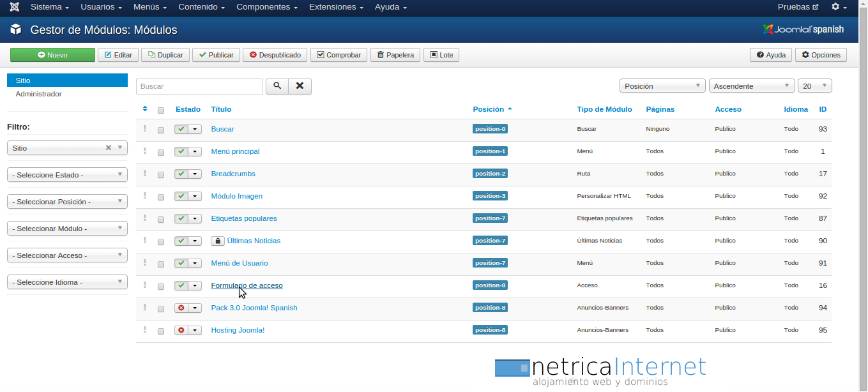Click the green Nuevo button

[x=52, y=55]
